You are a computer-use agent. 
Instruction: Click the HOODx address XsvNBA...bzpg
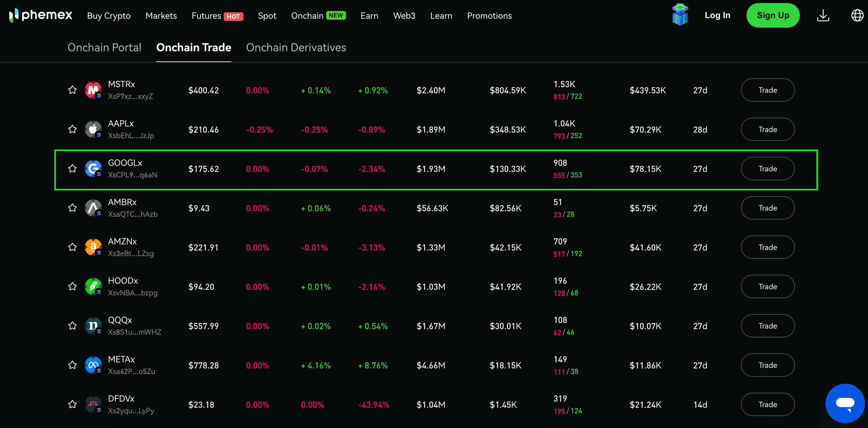(133, 293)
